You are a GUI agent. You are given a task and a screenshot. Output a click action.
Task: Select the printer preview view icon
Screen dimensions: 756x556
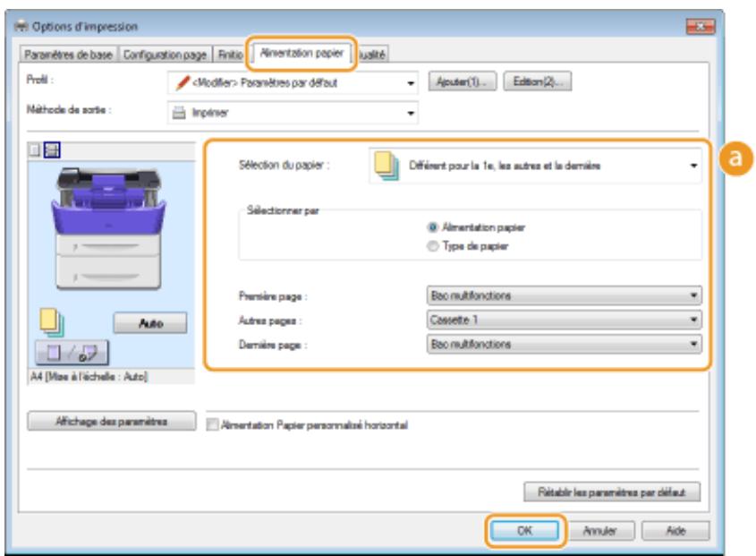[x=52, y=150]
